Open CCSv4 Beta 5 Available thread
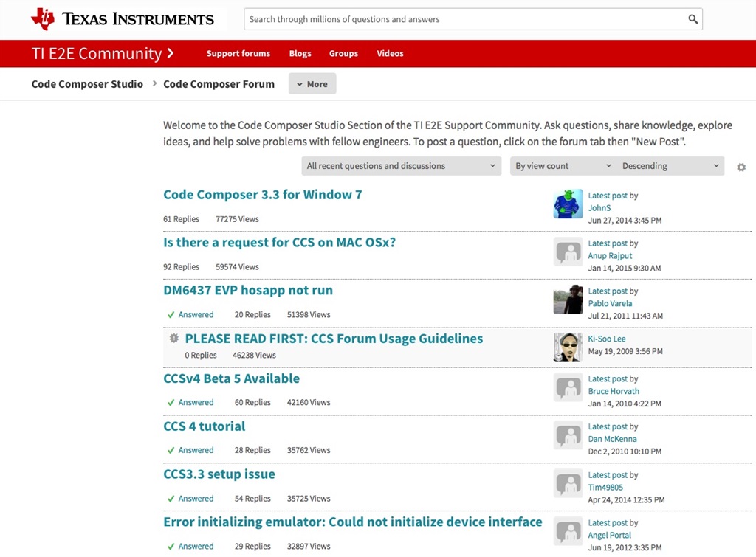Viewport: 756px width, 557px height. (x=231, y=378)
